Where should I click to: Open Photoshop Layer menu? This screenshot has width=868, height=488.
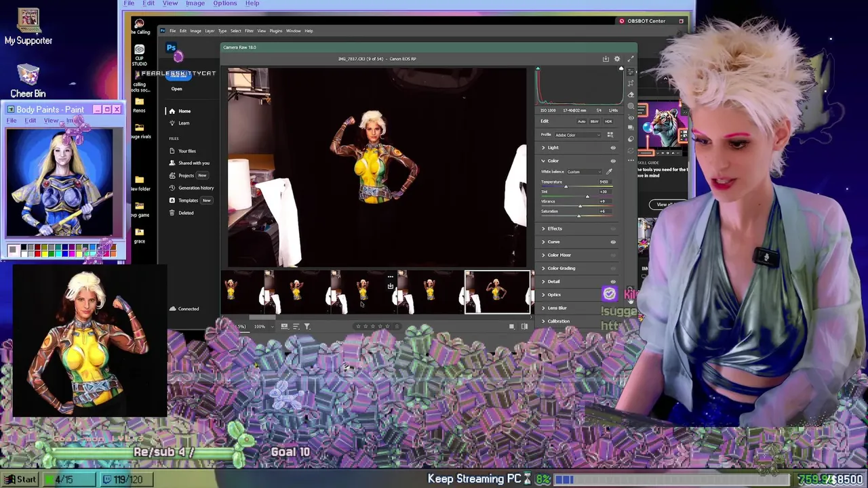point(210,30)
